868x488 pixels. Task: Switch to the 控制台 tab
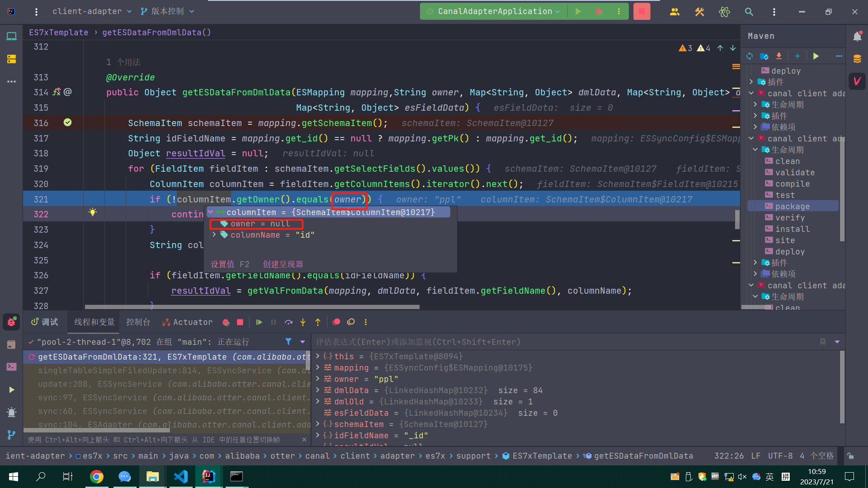pyautogui.click(x=138, y=322)
